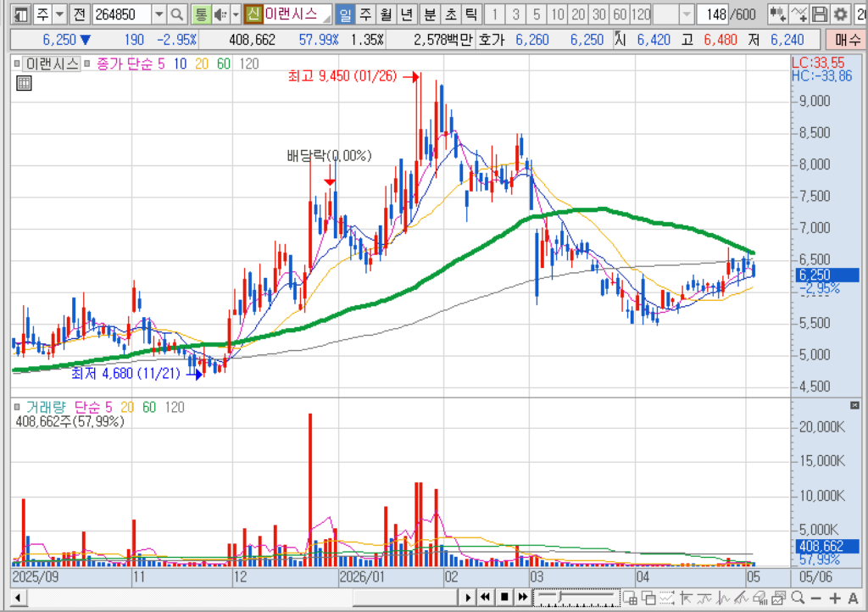868x612 pixels.
Task: Click the stock code search magnifier icon
Action: coord(176,14)
